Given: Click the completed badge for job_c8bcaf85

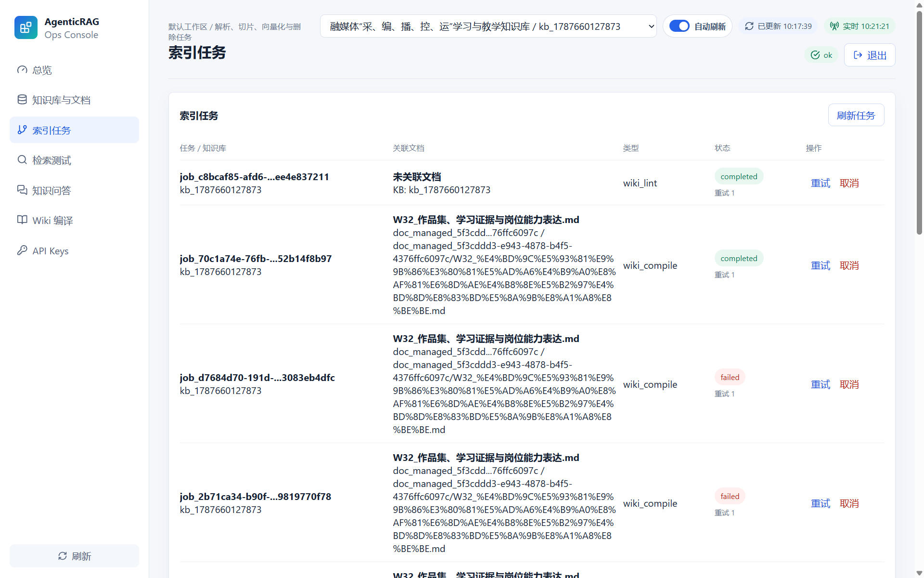Looking at the screenshot, I should point(739,176).
